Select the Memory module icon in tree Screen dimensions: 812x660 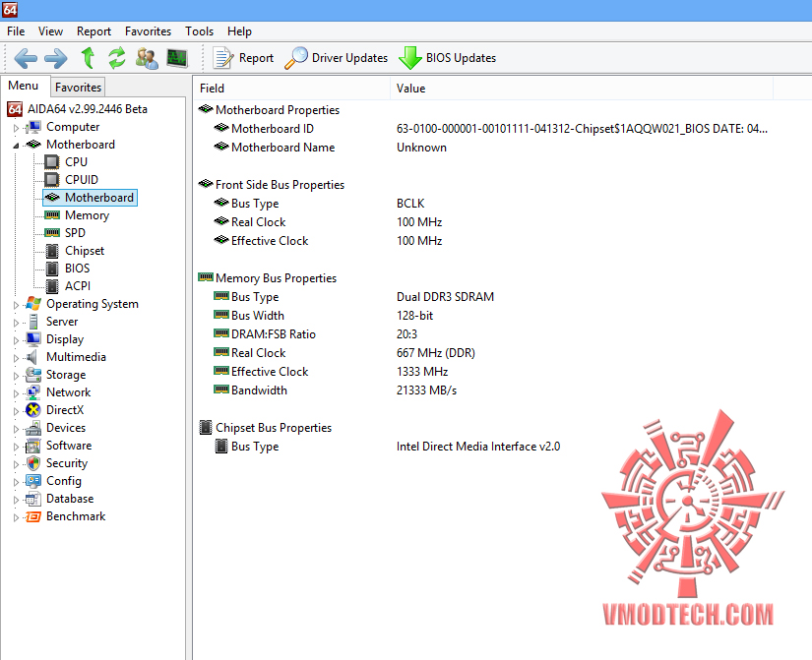pyautogui.click(x=52, y=214)
